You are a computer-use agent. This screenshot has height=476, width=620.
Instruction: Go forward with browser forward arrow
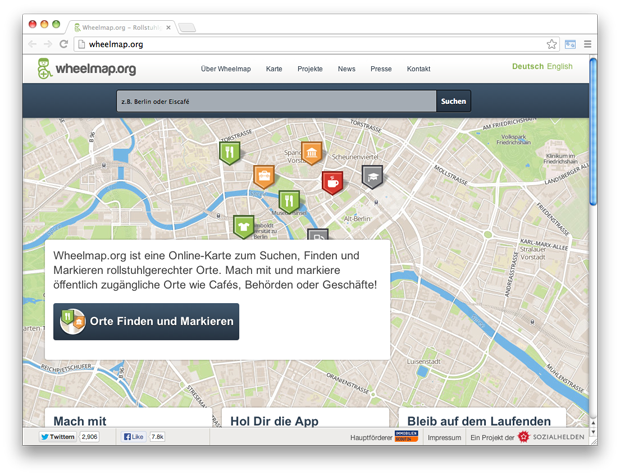pyautogui.click(x=48, y=44)
